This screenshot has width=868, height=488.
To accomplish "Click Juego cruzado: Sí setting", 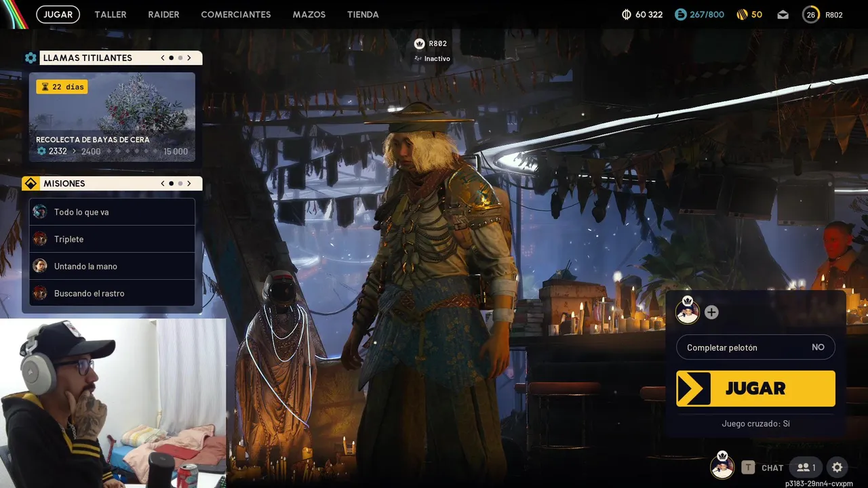I will click(x=755, y=424).
